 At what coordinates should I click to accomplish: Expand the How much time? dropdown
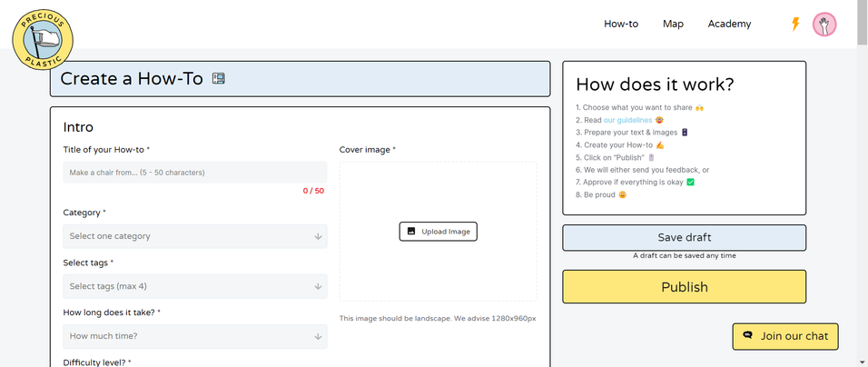[195, 336]
